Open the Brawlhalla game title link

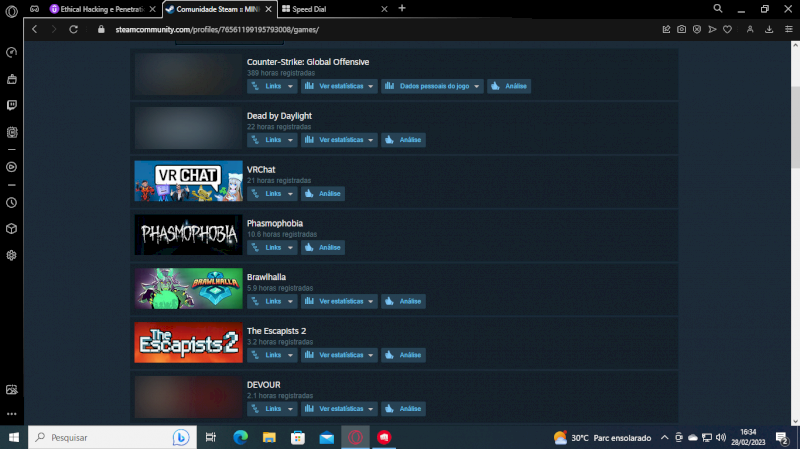click(266, 277)
